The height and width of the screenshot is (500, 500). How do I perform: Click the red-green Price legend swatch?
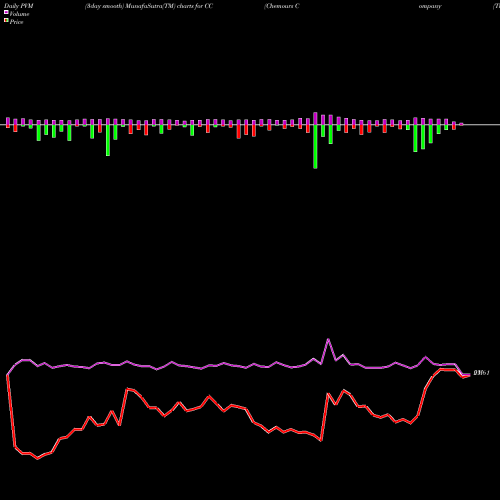(x=6, y=20)
